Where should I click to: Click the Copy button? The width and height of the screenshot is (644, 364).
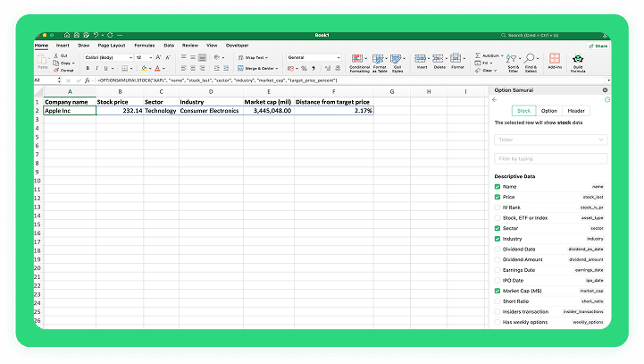click(63, 63)
